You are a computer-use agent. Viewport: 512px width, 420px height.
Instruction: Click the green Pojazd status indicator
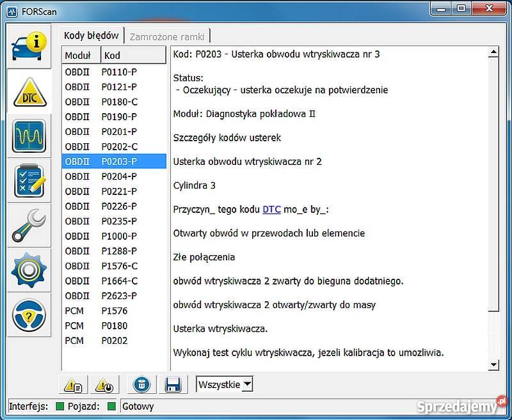coord(110,406)
